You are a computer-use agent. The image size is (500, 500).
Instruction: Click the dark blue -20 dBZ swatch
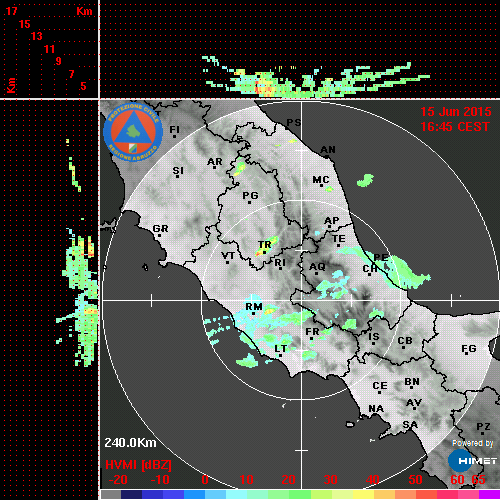(x=131, y=495)
